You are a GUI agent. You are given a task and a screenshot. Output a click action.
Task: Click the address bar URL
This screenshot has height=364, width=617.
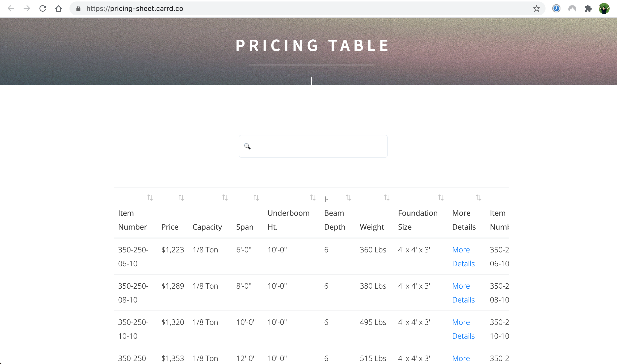tap(135, 9)
